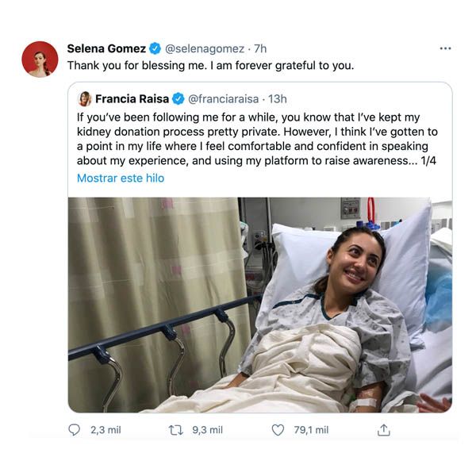Click Francia Raisa's small avatar

pyautogui.click(x=85, y=99)
